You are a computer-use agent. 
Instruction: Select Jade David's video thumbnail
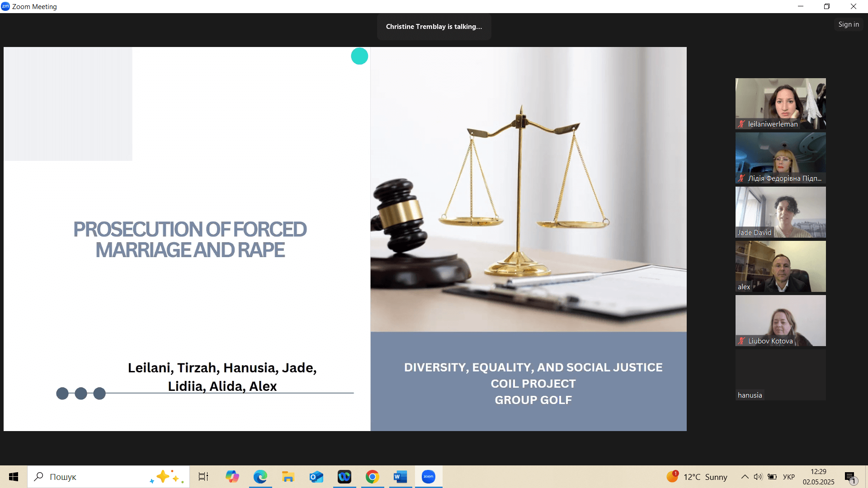(780, 212)
